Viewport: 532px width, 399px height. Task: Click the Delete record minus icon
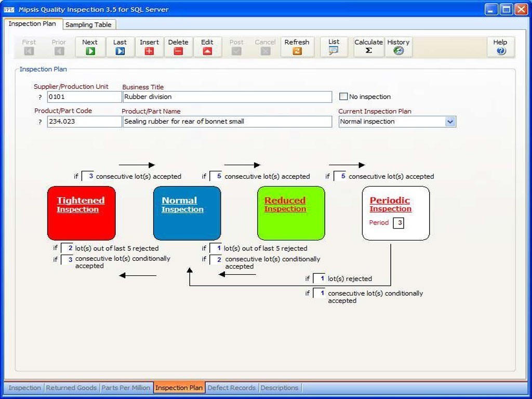178,51
